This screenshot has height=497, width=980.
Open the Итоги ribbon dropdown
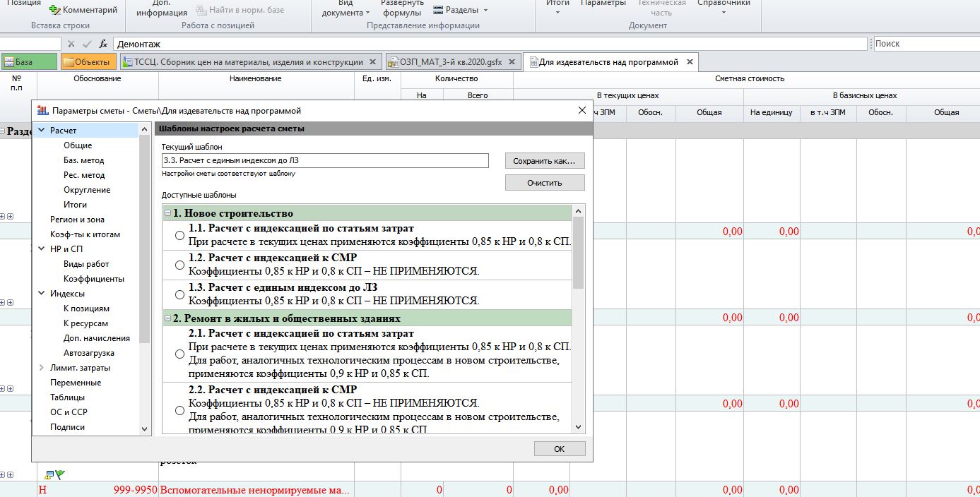[558, 7]
